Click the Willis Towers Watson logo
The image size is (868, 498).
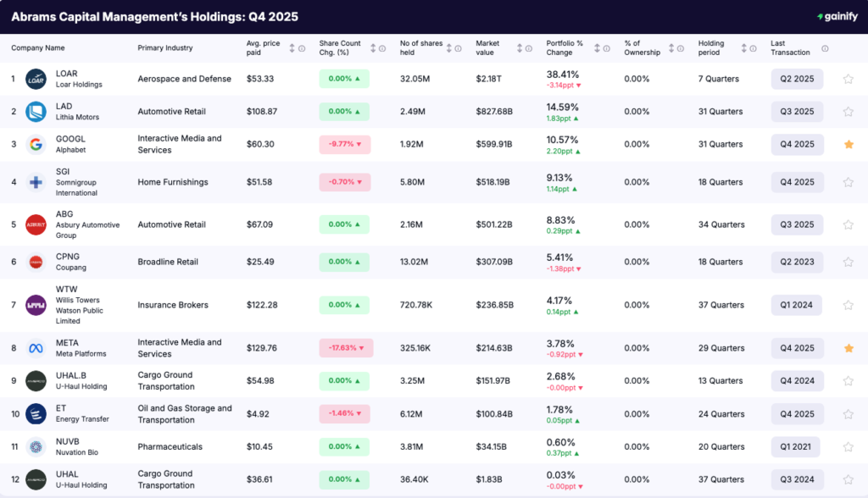click(x=35, y=303)
